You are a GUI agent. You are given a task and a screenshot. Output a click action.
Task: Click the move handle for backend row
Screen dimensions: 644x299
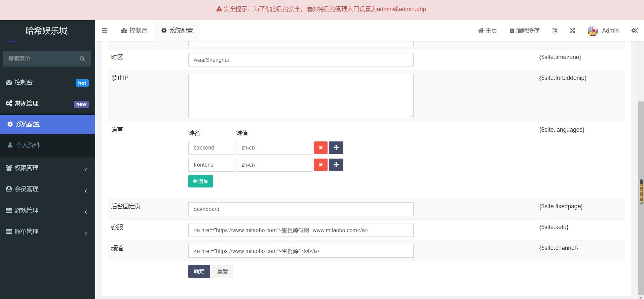(x=336, y=147)
